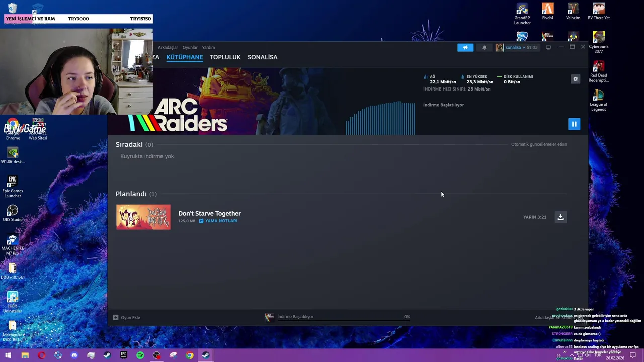Select the Red Dead Redemption desktop icon
The width and height of the screenshot is (644, 362).
(598, 71)
